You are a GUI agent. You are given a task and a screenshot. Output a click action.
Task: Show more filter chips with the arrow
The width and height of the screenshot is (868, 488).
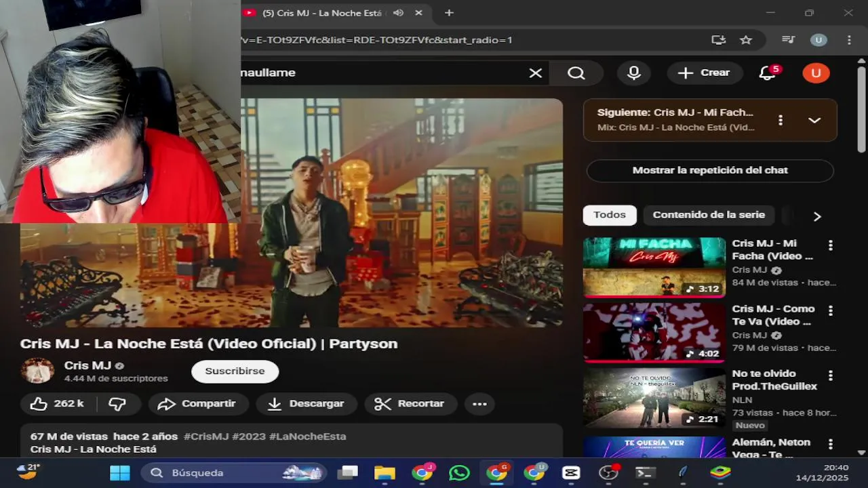(817, 216)
